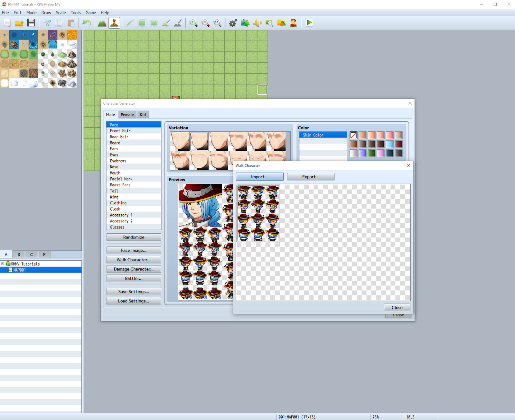Select Glasses in parts list
This screenshot has width=515, height=420.
coord(134,227)
